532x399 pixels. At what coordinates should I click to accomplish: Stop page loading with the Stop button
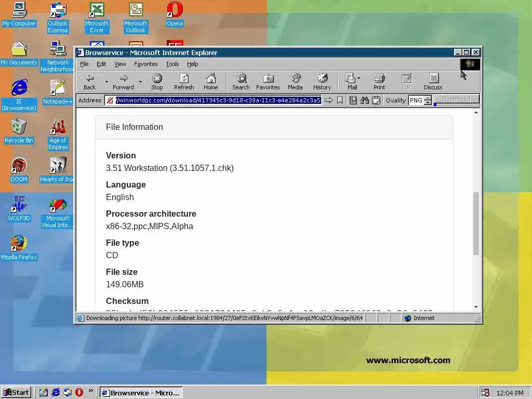click(x=157, y=82)
